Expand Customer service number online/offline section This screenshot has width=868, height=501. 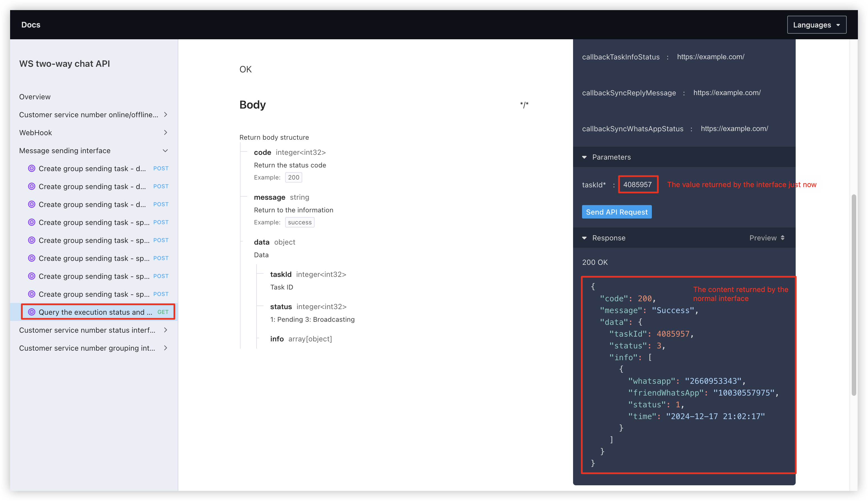(166, 114)
